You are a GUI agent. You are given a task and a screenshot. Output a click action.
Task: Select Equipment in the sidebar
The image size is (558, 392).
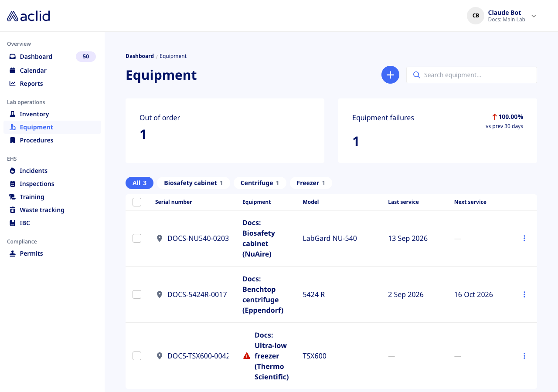click(52, 127)
